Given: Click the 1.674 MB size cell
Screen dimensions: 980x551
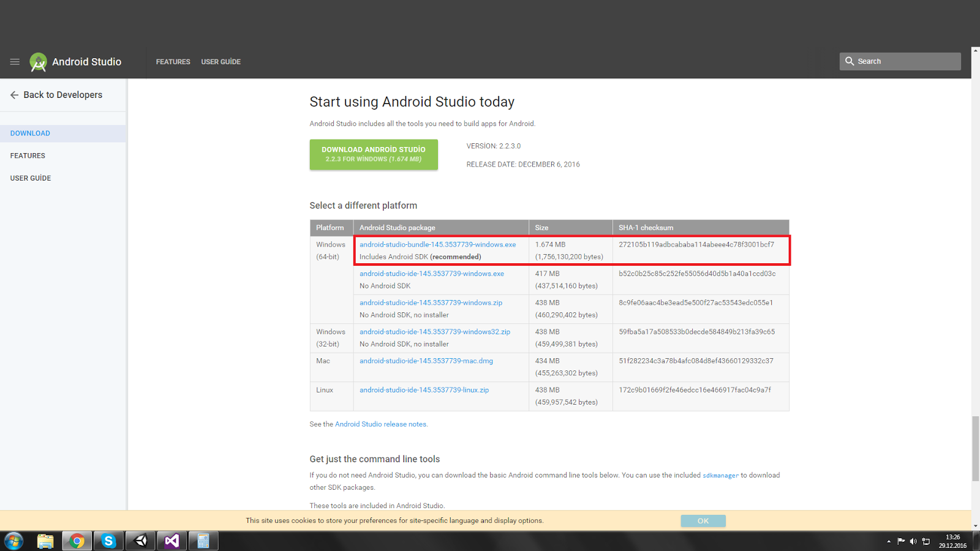Looking at the screenshot, I should pos(570,250).
